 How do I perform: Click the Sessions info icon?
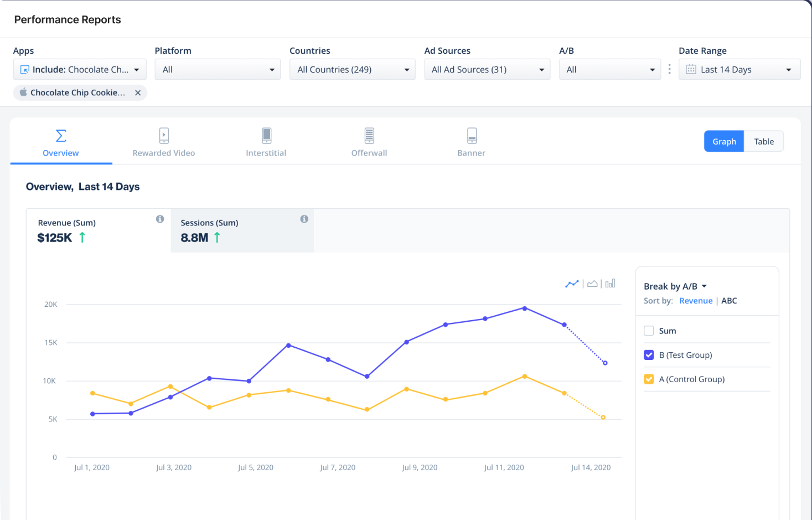[x=304, y=219]
